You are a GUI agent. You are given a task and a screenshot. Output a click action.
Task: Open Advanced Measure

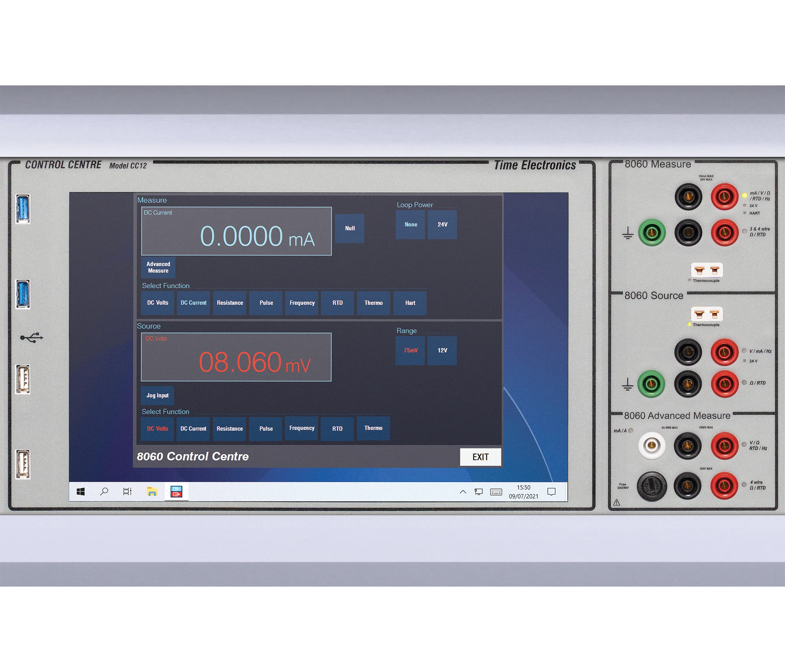[158, 267]
